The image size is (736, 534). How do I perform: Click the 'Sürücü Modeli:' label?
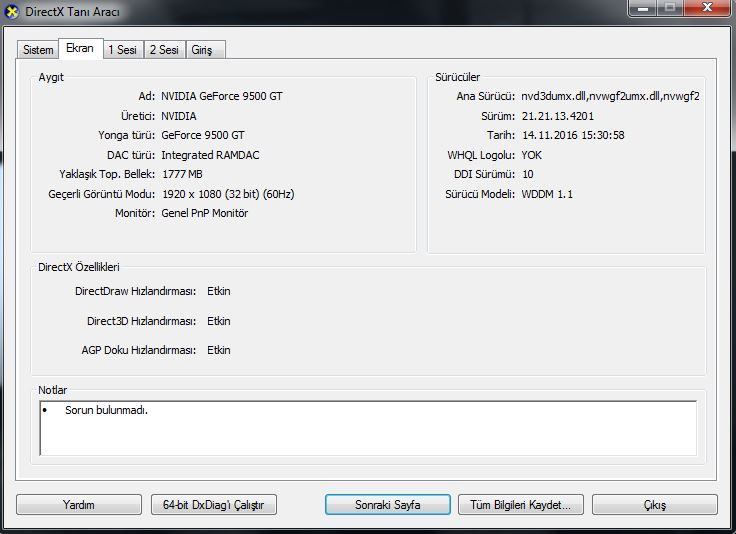click(x=480, y=194)
